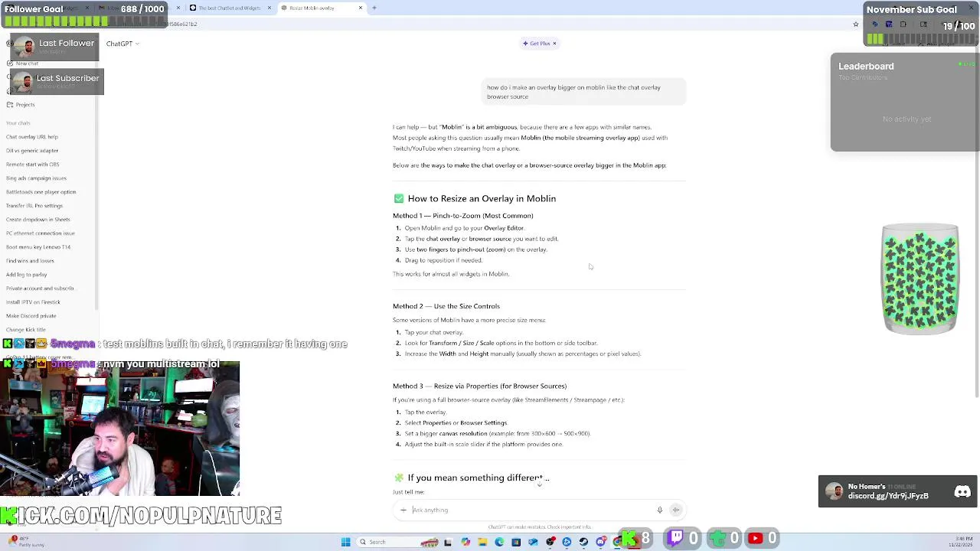980x551 pixels.
Task: Click the Windows Start button
Action: 346,542
